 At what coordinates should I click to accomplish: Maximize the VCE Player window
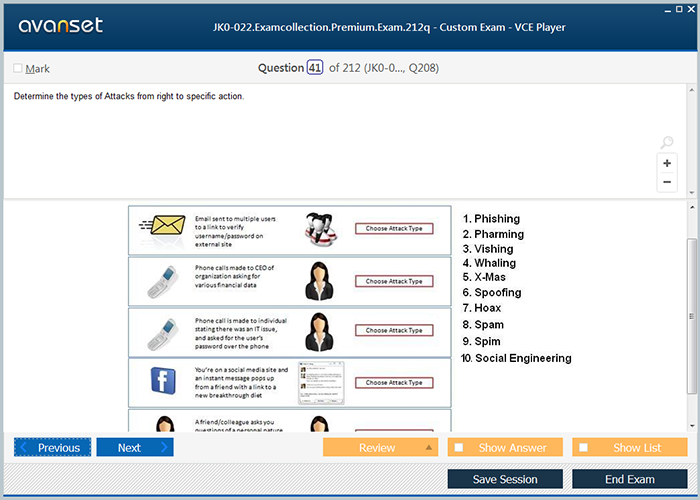679,9
